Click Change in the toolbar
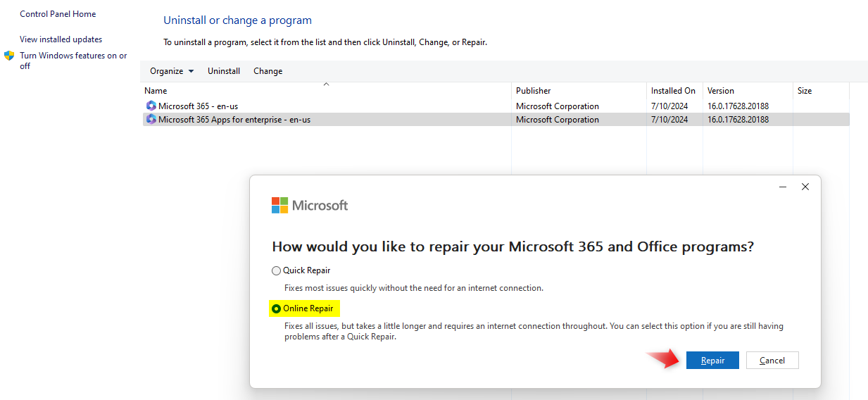868x400 pixels. tap(268, 71)
